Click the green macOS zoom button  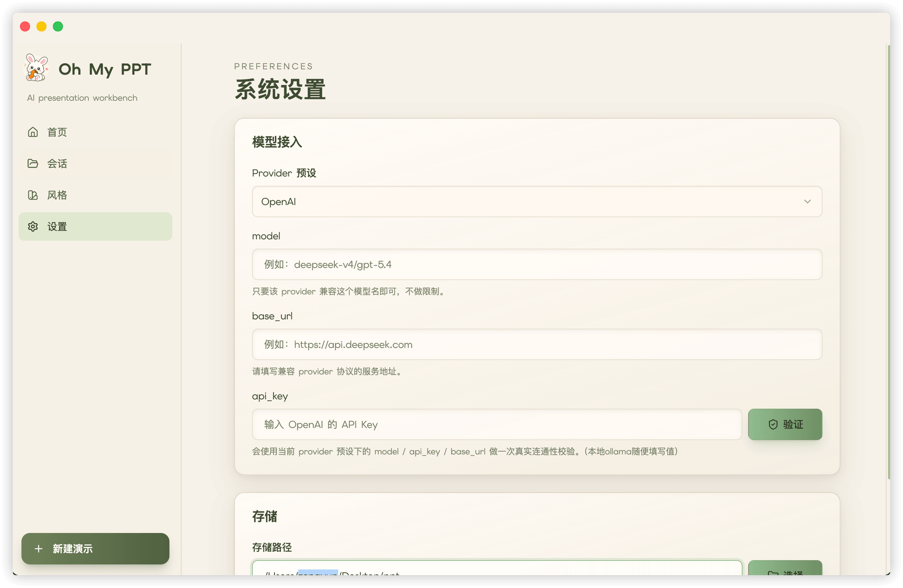58,26
